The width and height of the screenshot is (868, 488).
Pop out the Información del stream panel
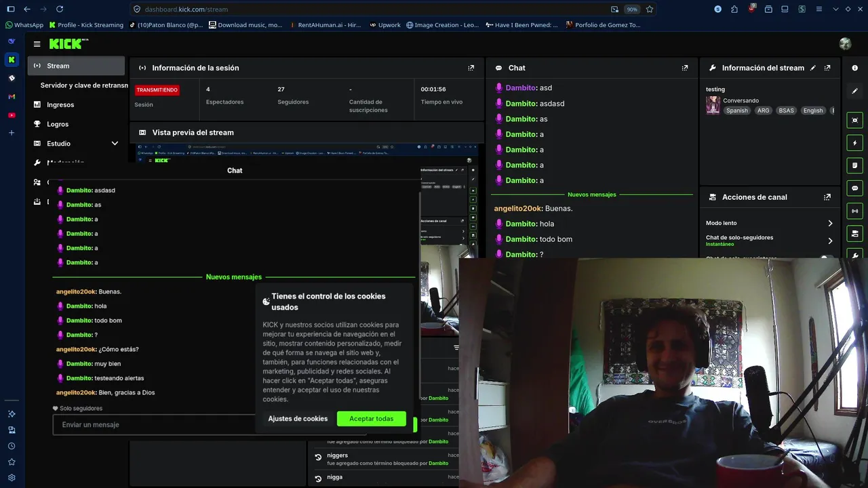point(827,68)
